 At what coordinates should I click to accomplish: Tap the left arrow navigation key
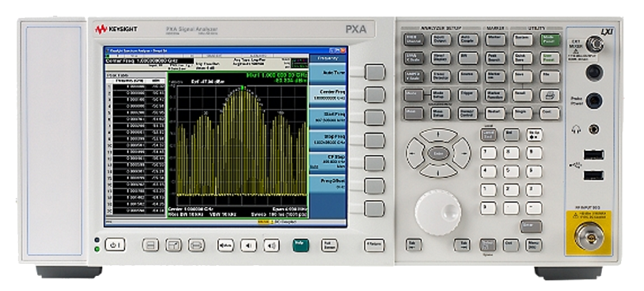click(415, 153)
